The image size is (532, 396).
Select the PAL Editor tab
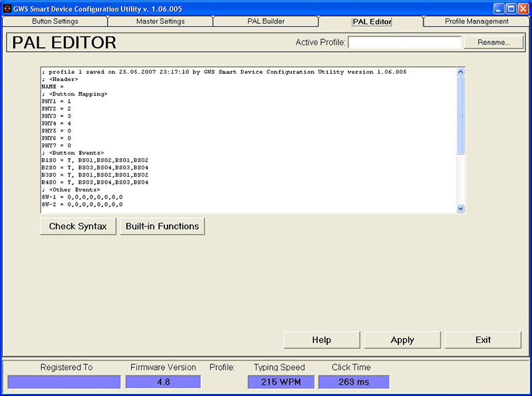tap(372, 21)
